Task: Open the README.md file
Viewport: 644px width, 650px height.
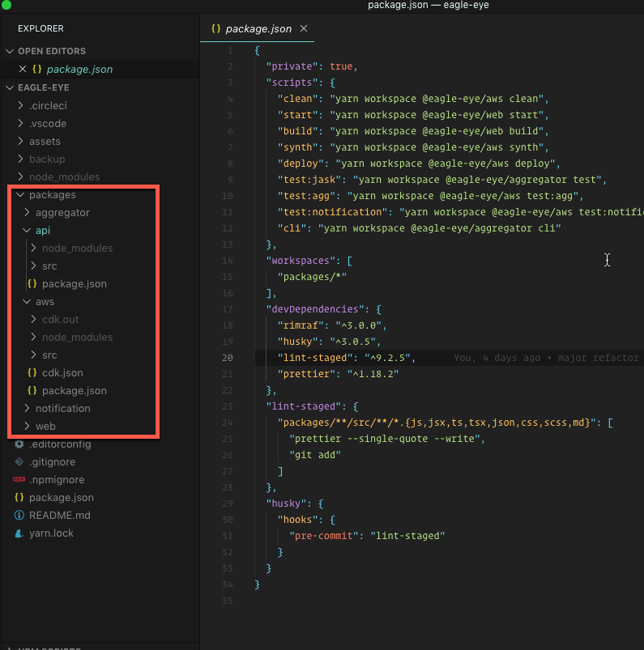Action: [59, 516]
